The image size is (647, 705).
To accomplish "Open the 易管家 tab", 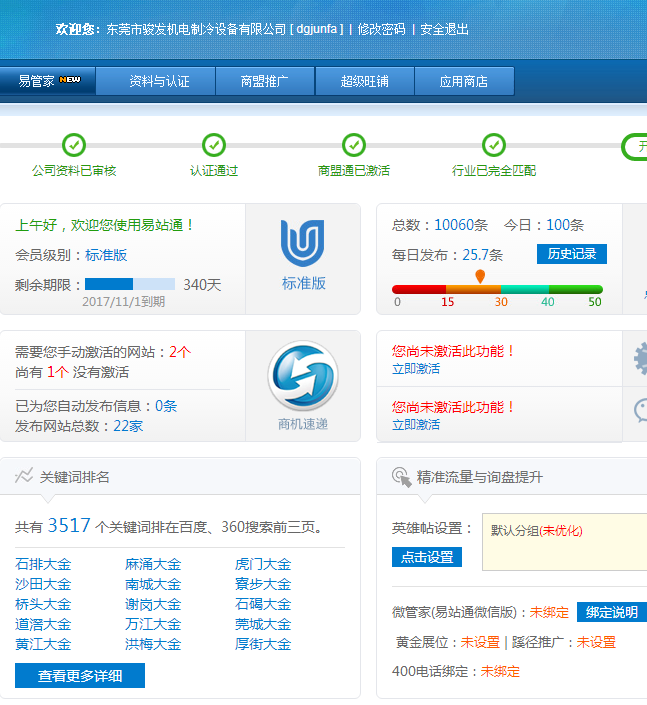I will coord(48,81).
